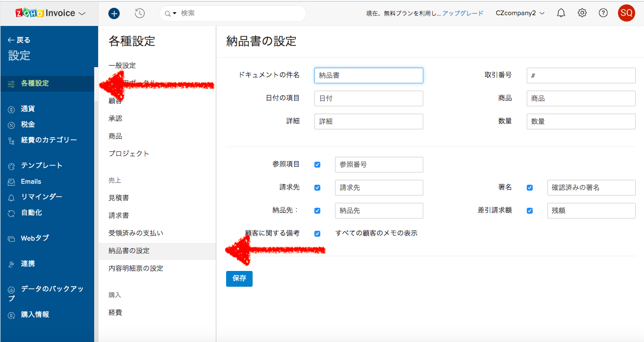This screenshot has height=342, width=644.
Task: Uncheck the 差引請求額 checkbox
Action: (530, 211)
